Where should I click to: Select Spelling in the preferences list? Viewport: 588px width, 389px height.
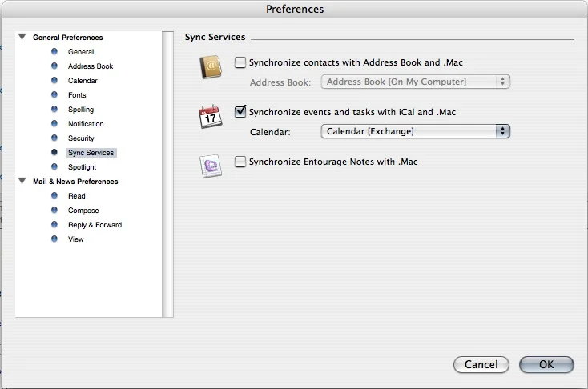81,110
